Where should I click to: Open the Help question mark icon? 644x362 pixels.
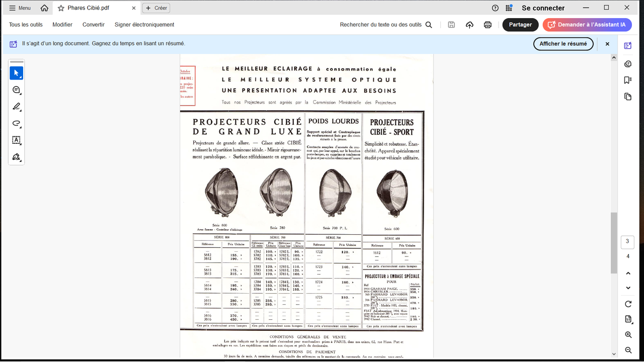[495, 8]
